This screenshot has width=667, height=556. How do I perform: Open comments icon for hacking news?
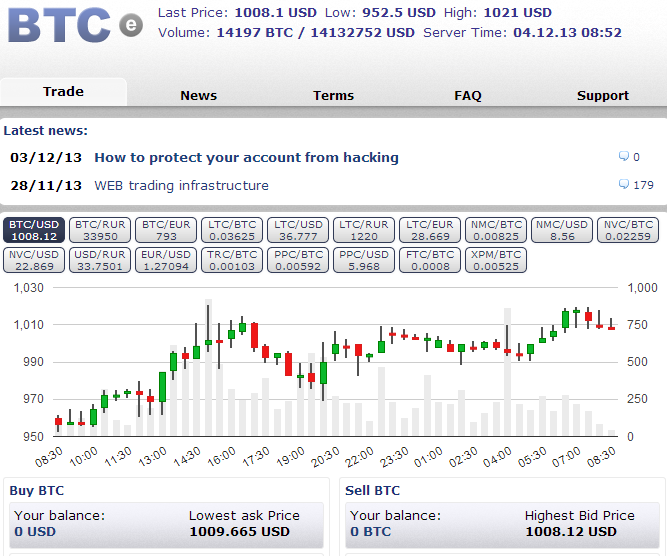[x=624, y=157]
